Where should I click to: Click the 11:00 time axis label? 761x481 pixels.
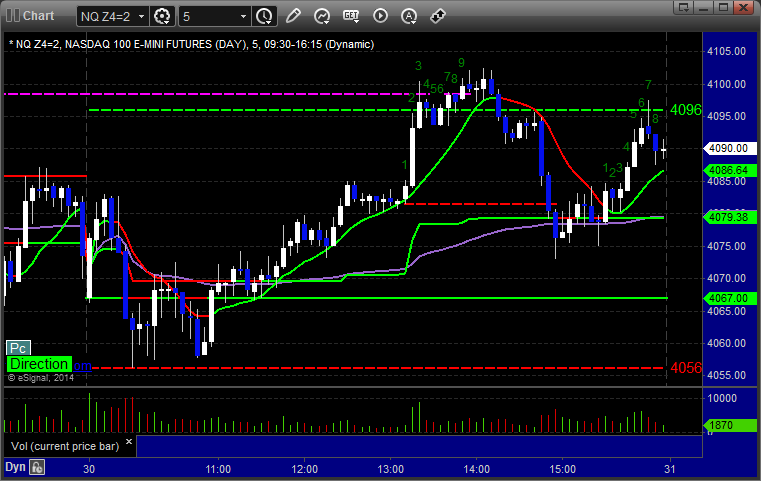point(218,469)
